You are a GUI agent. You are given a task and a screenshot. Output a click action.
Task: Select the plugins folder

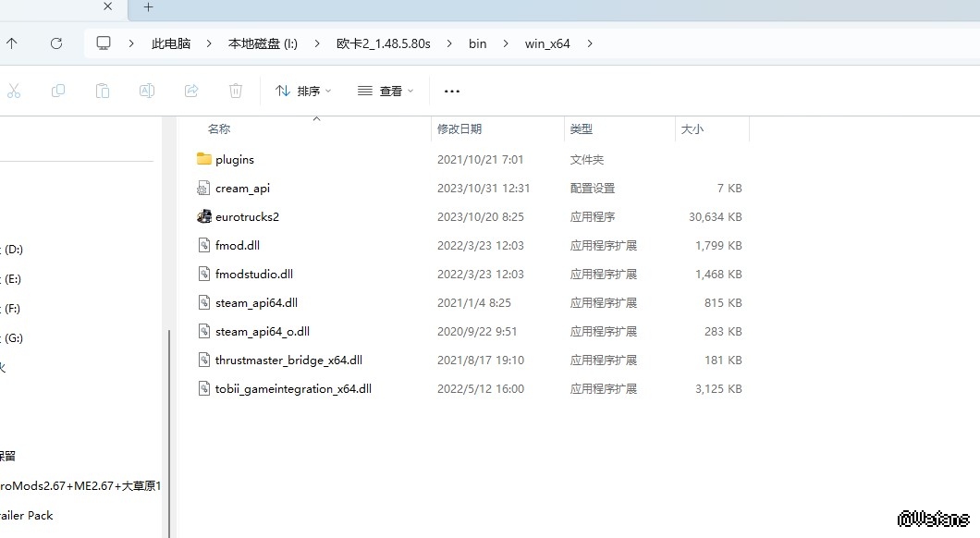pos(235,160)
